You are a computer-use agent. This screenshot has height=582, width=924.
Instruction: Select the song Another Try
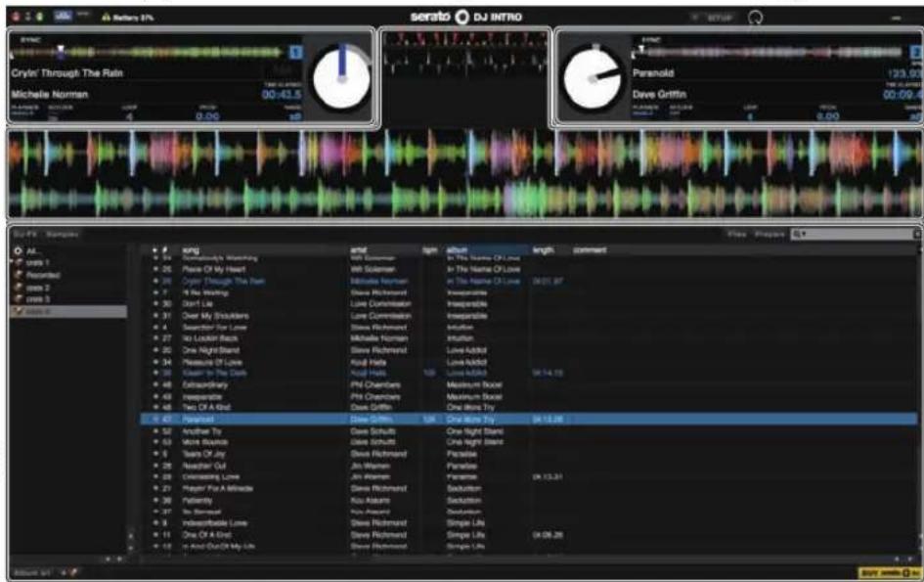click(201, 431)
